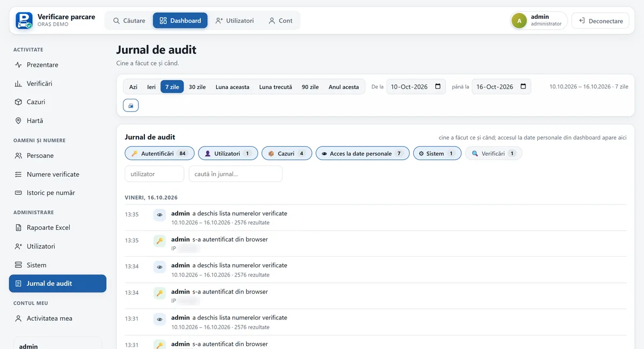Click the eye icon on 13:35 entry
644x349 pixels.
click(x=159, y=214)
